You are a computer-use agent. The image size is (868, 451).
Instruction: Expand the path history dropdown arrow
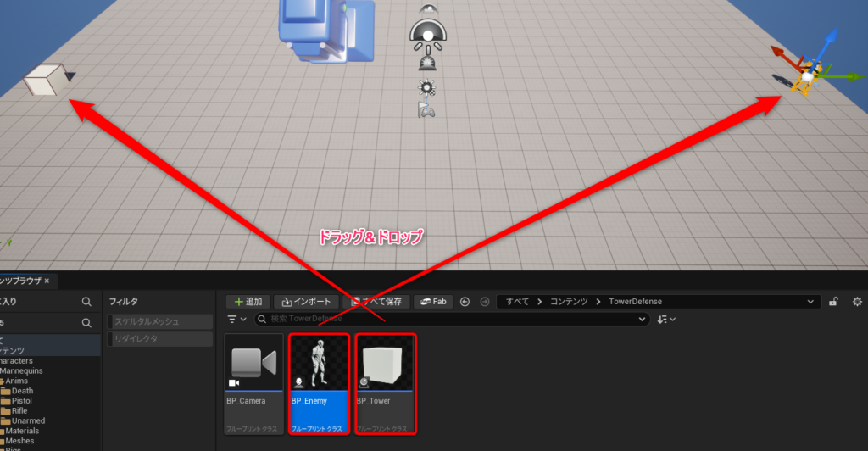tap(811, 302)
